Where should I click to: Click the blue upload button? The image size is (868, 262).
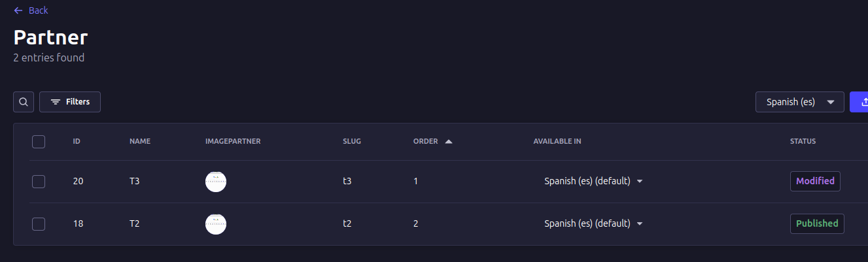pos(860,102)
